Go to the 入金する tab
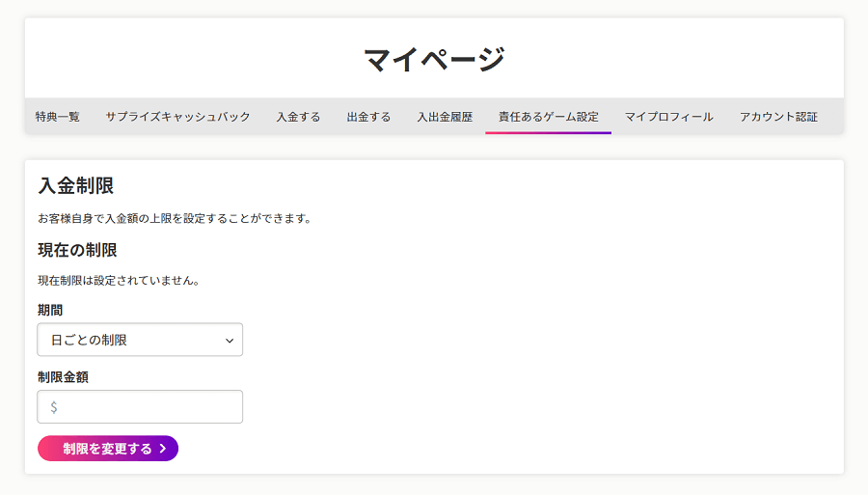868x495 pixels. tap(298, 117)
